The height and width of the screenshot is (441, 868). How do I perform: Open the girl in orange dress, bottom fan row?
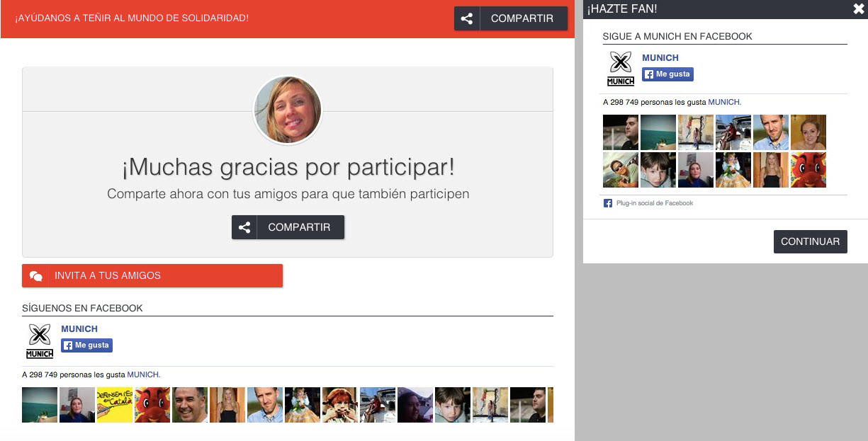click(x=303, y=405)
